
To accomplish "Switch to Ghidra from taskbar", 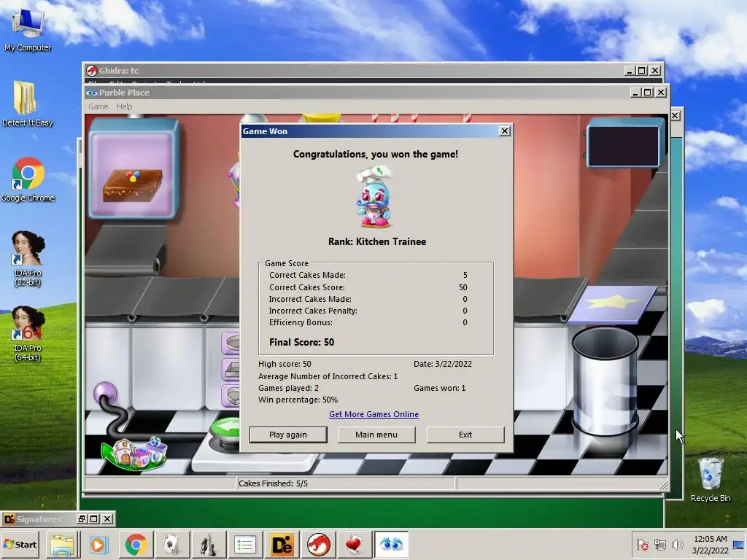I will [x=318, y=545].
